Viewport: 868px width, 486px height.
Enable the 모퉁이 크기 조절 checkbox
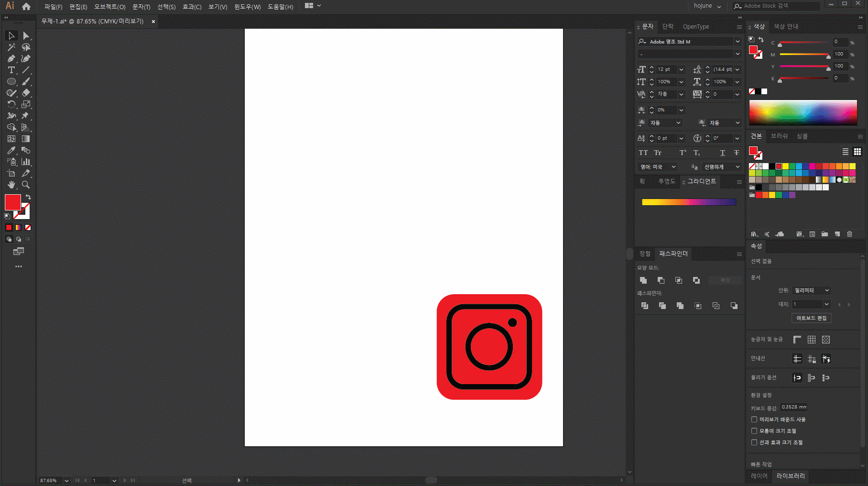tap(754, 431)
